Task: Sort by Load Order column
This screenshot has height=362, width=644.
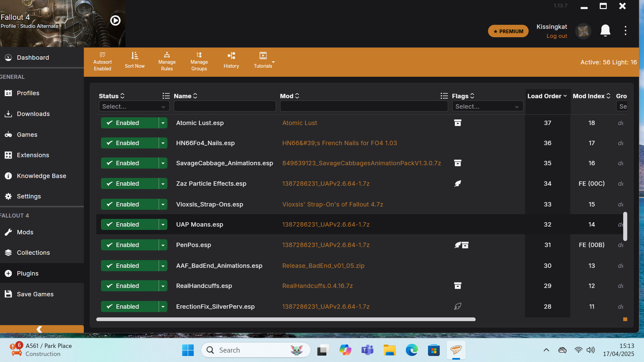Action: coord(547,96)
